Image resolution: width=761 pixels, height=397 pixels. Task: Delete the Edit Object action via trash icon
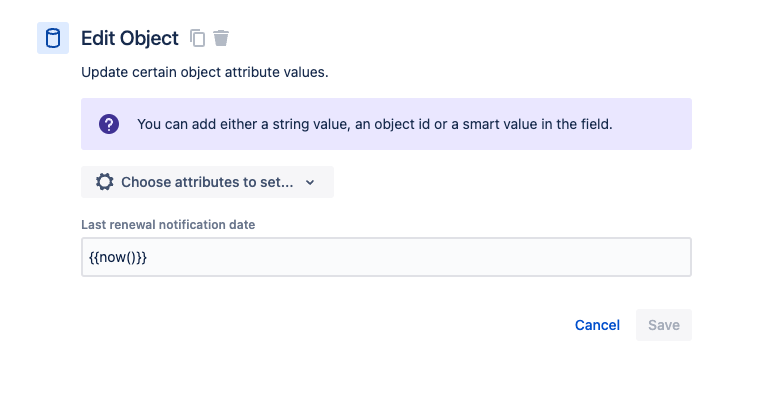click(221, 38)
